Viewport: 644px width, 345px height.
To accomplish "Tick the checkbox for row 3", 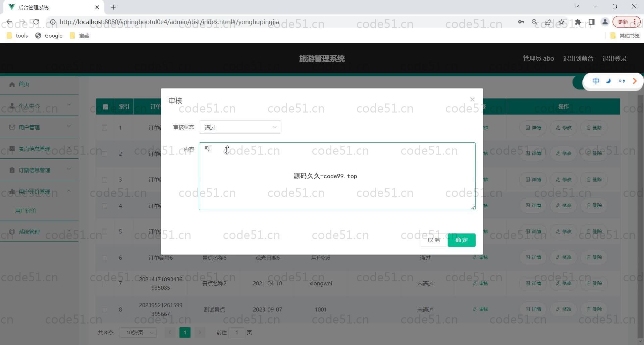I will pyautogui.click(x=105, y=180).
